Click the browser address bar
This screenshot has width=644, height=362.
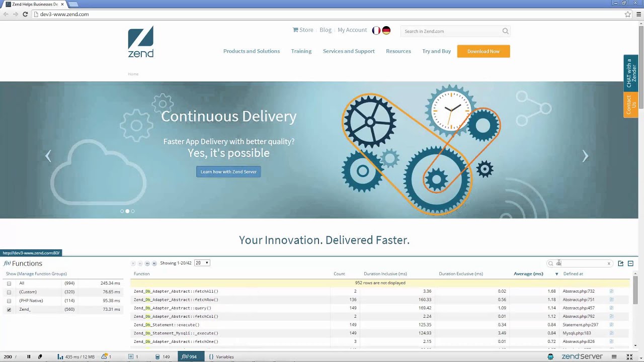[327, 14]
